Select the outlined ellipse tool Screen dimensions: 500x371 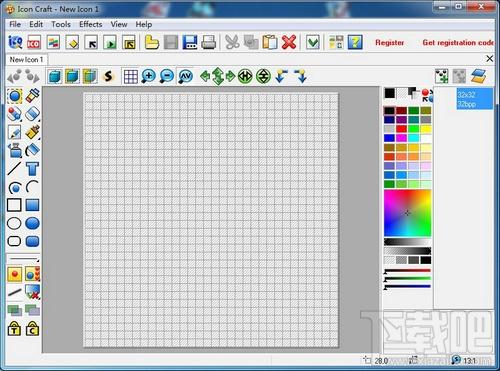coord(14,223)
